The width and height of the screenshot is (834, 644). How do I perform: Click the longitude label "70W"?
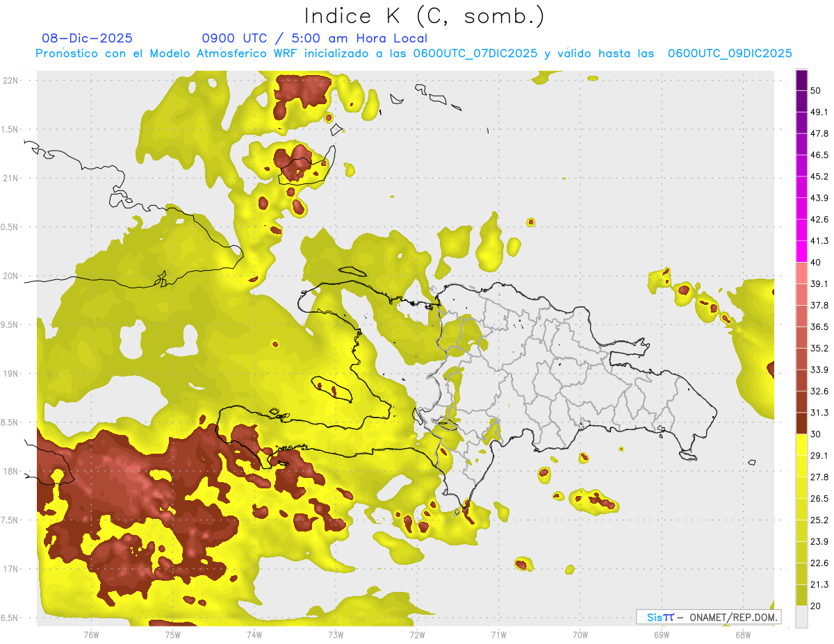[580, 635]
